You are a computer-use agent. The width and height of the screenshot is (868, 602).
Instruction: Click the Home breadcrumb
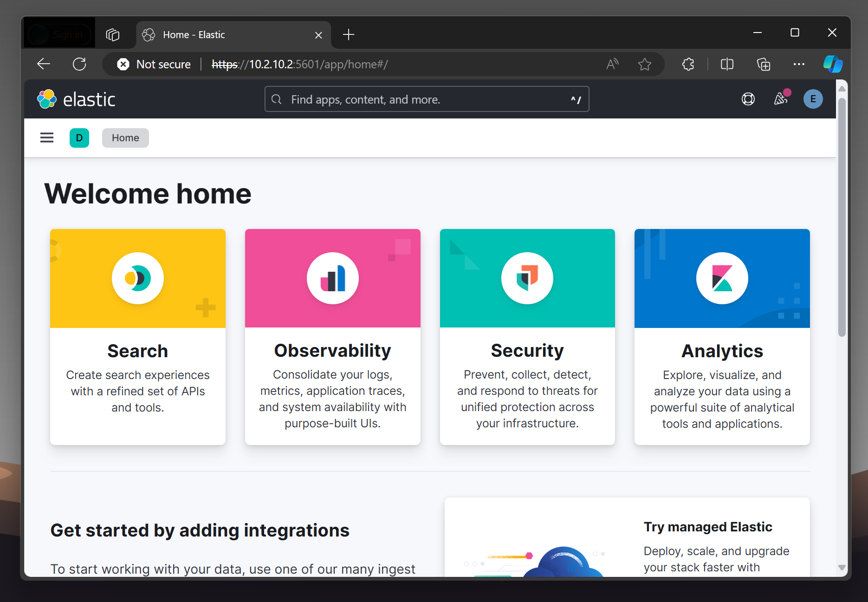tap(125, 138)
